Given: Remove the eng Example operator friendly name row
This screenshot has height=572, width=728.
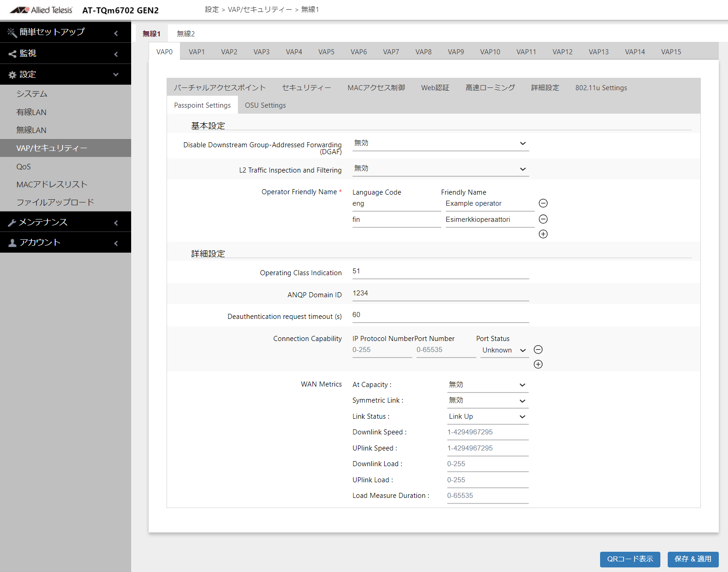Looking at the screenshot, I should [543, 203].
